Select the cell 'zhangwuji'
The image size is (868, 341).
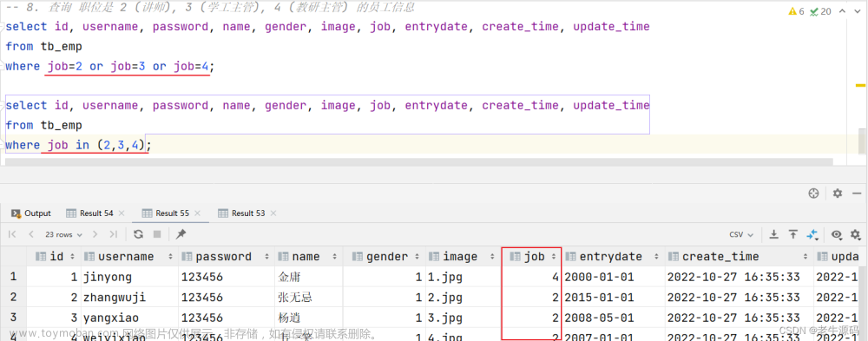tap(129, 298)
